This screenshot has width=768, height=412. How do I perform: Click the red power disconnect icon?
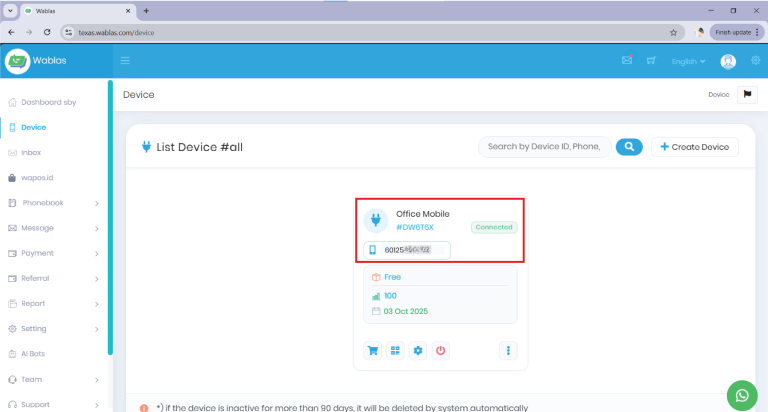[x=441, y=351]
